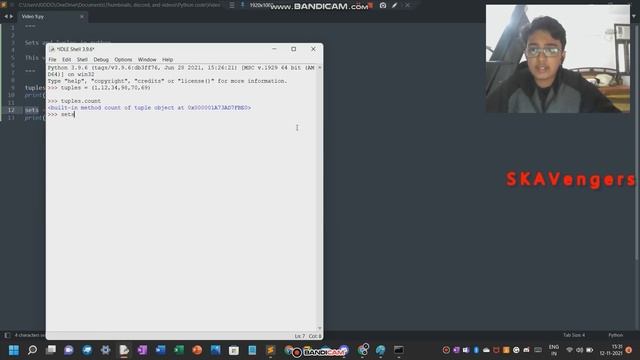This screenshot has width=640, height=360.
Task: Click line number 12 in editor gutter
Action: pyautogui.click(x=11, y=110)
